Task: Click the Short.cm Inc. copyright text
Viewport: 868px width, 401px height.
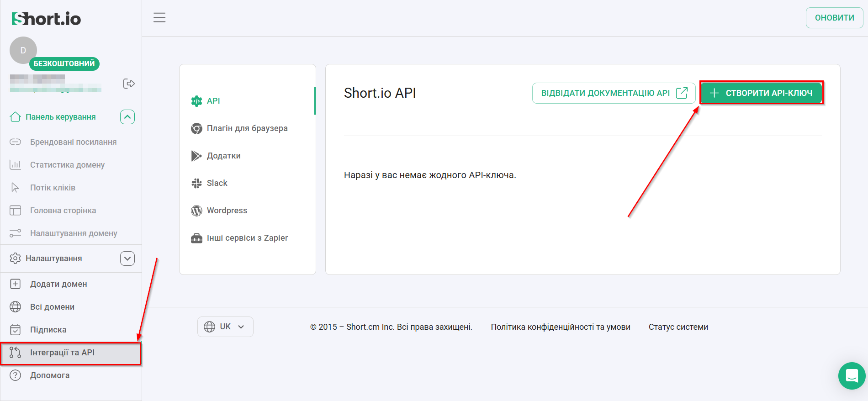Action: click(391, 327)
